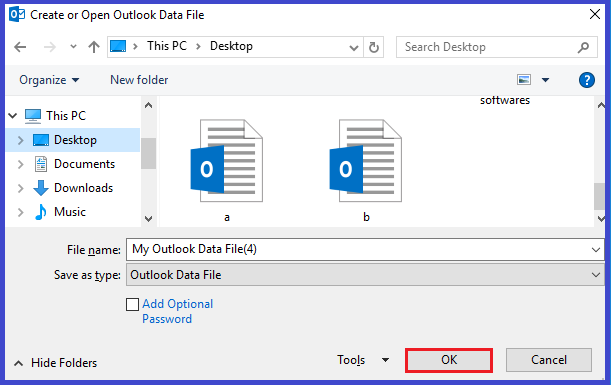The image size is (611, 385).
Task: Hide Folders using the bottom-left toggle
Action: pos(56,363)
